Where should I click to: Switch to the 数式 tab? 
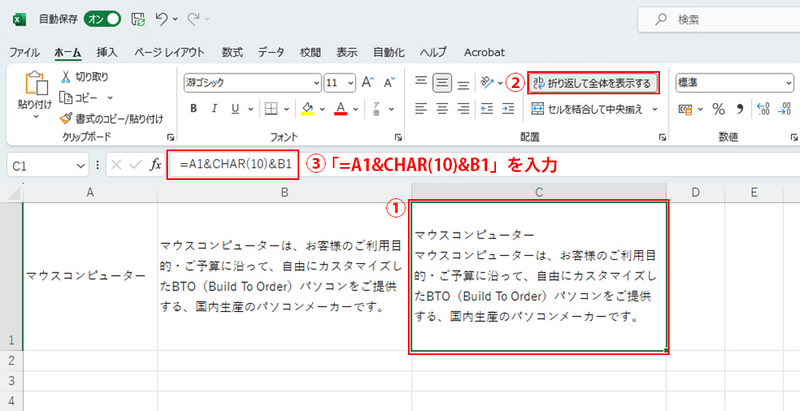point(232,52)
